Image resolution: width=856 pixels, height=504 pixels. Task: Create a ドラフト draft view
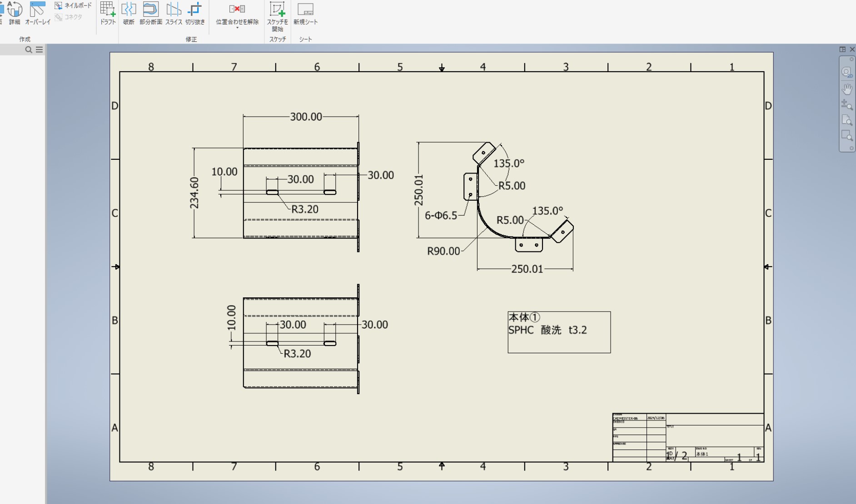click(x=108, y=14)
